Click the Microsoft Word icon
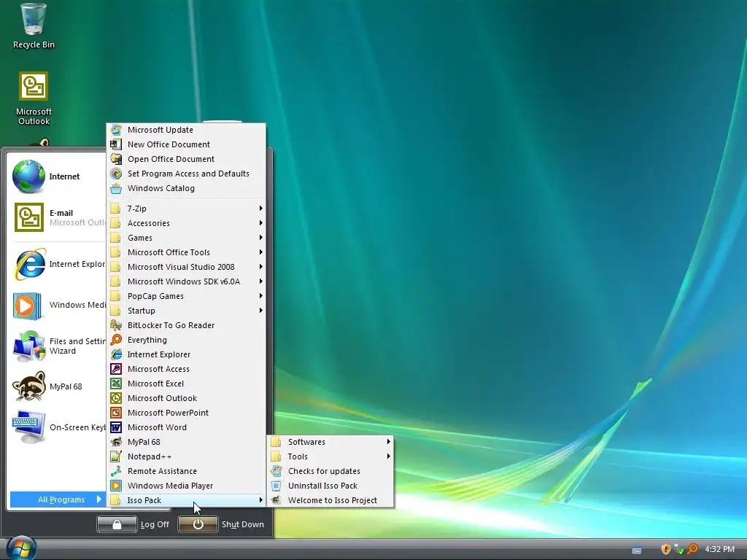This screenshot has height=560, width=747. (116, 427)
